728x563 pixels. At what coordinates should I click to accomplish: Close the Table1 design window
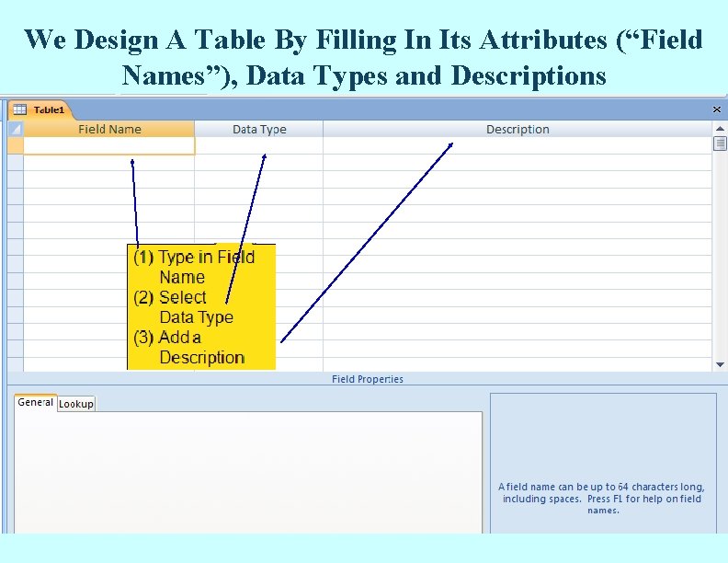[x=717, y=109]
